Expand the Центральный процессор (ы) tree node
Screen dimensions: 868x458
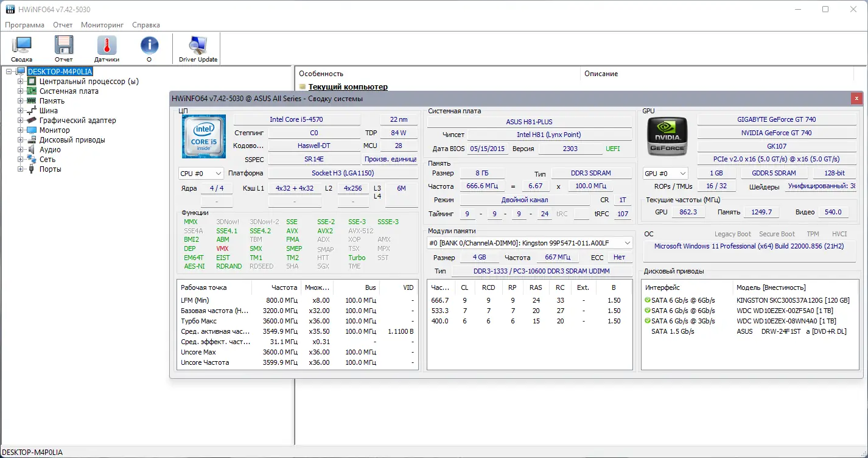pos(20,81)
